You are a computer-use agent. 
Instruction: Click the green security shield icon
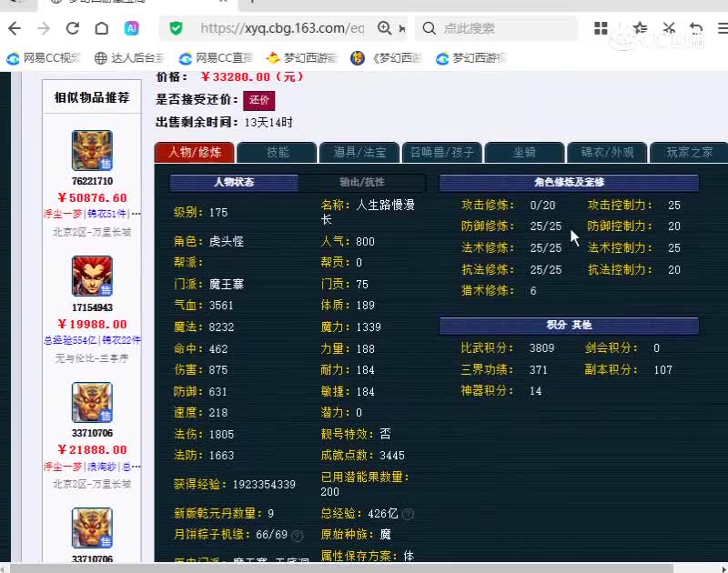pos(176,28)
